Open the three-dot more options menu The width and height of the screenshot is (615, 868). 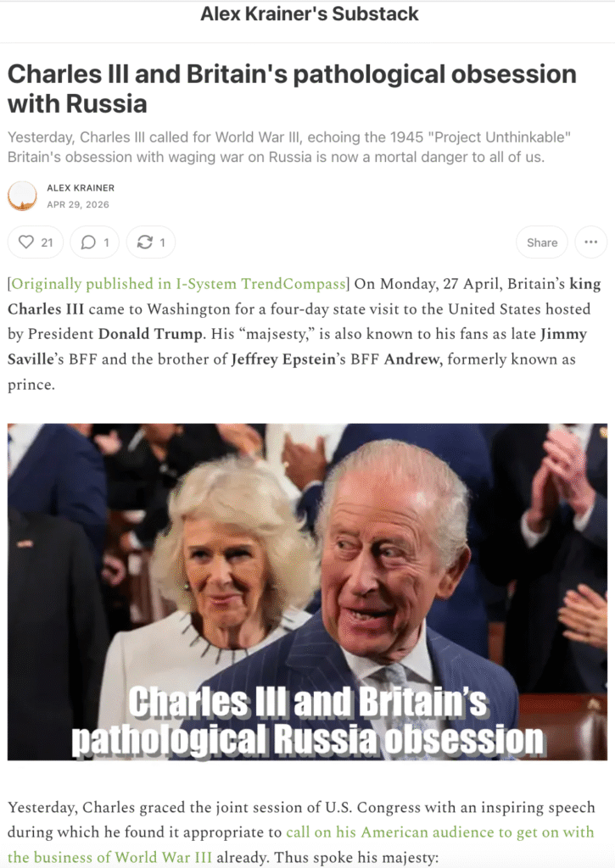[x=590, y=242]
